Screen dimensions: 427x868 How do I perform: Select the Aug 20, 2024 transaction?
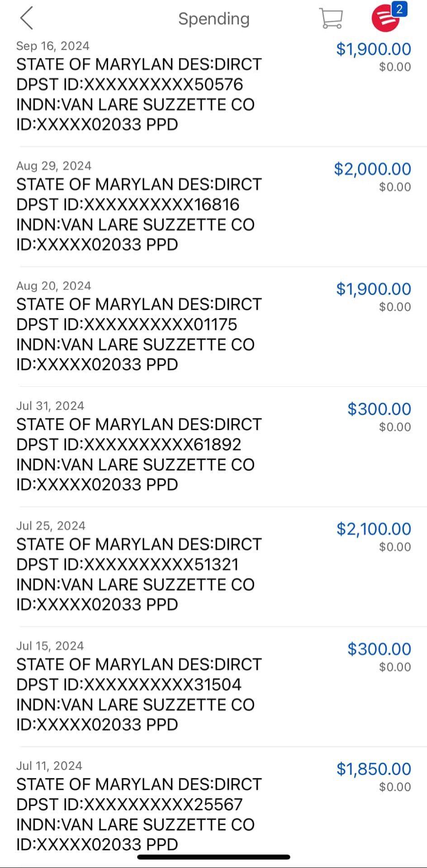point(138,334)
